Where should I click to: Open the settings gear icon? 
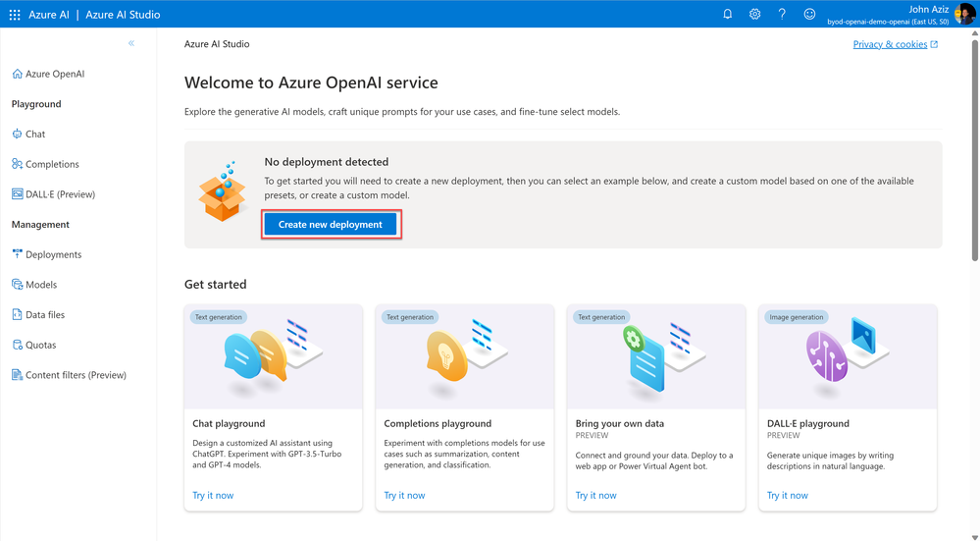(755, 14)
